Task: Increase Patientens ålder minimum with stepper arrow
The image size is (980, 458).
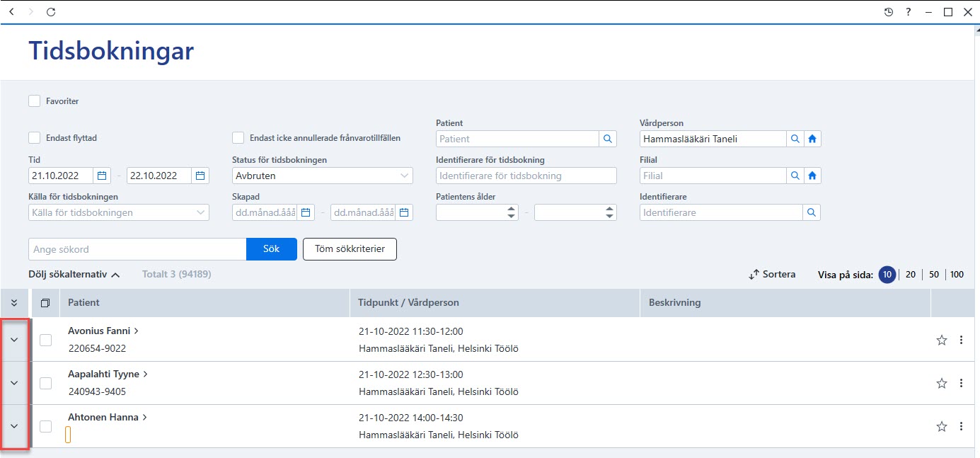Action: pos(512,209)
